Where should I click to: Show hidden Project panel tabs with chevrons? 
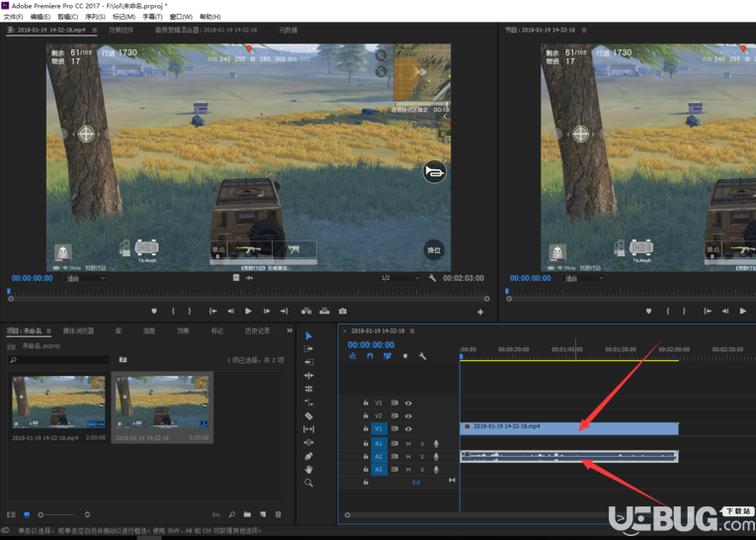290,330
